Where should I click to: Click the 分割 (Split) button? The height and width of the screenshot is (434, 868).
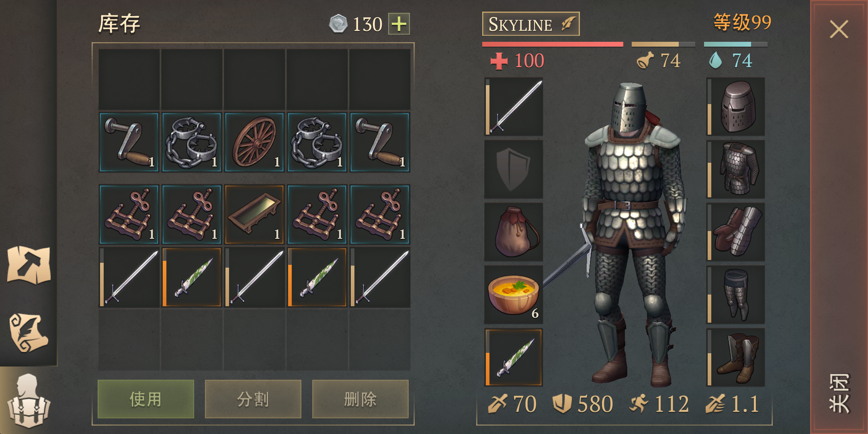[x=253, y=399]
